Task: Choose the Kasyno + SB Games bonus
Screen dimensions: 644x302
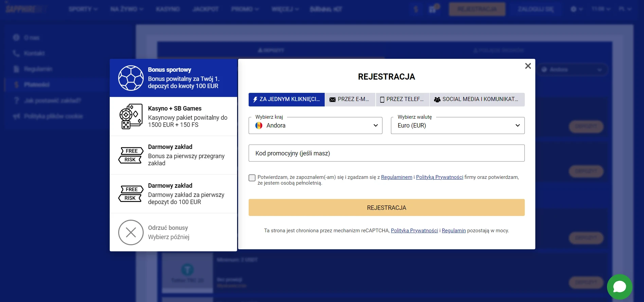Action: (x=173, y=117)
